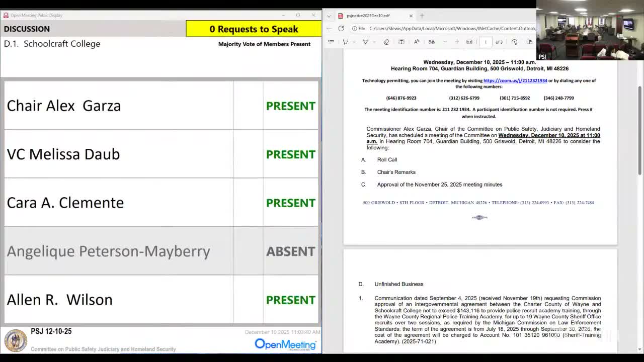This screenshot has height=362, width=644.
Task: Click the page number input field
Action: pos(485,42)
